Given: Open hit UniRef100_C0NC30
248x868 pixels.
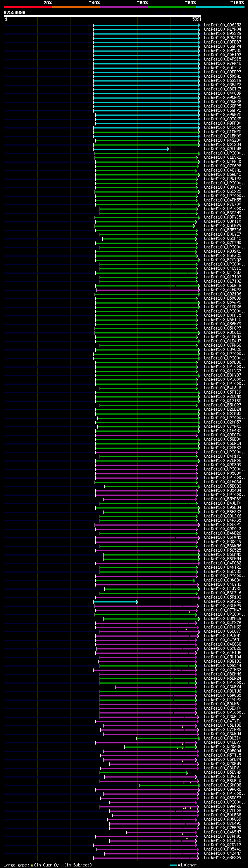Looking at the screenshot, I should [x=222, y=580].
